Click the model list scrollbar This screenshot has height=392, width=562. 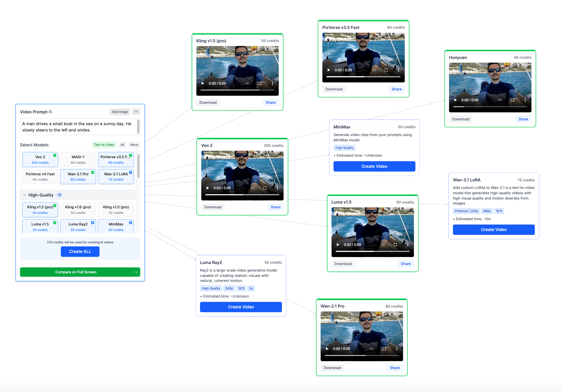(138, 166)
